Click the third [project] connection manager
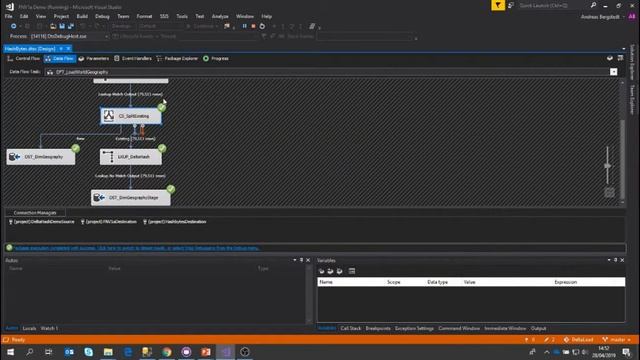Screen dimensions: 640x360 pos(175,222)
